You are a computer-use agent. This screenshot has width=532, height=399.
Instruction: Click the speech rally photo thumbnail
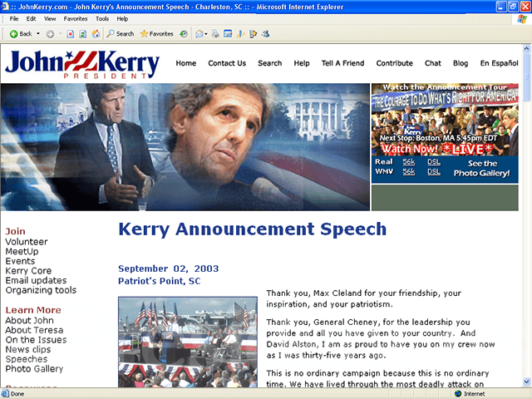188,342
